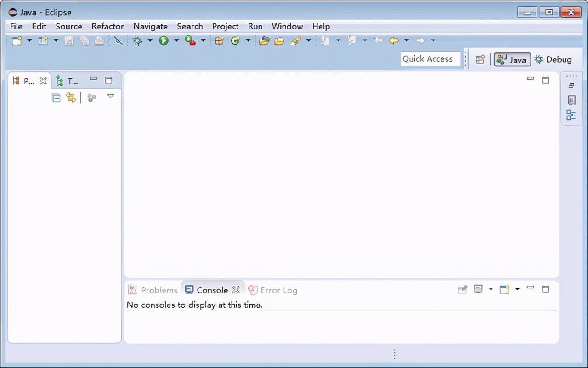Viewport: 588px width, 368px height.
Task: Minimize the Console view panel
Action: click(531, 288)
